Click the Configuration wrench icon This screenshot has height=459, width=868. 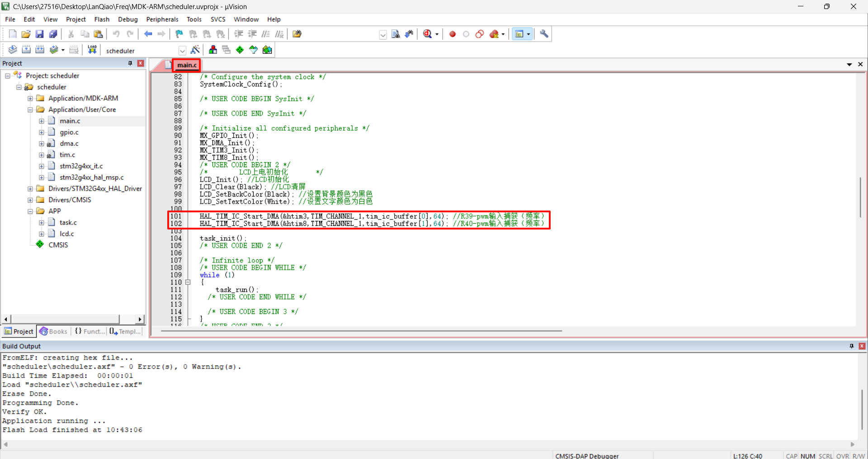544,34
